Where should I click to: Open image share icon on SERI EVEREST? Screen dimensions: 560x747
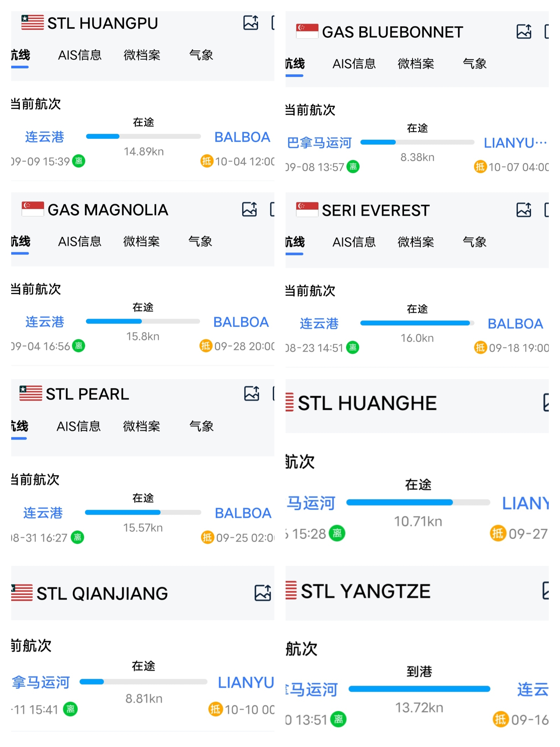(x=524, y=210)
